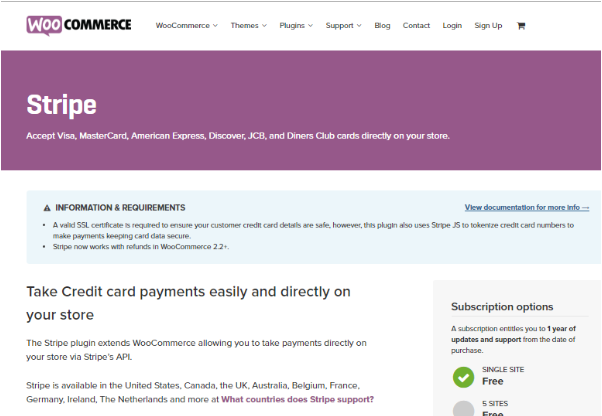
Task: Open What countries does Stripe support link
Action: click(x=297, y=399)
